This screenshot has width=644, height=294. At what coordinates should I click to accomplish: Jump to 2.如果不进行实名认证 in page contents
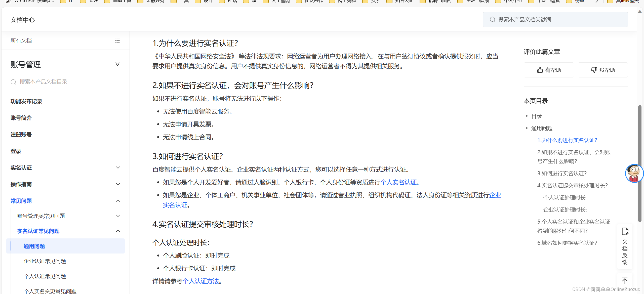click(574, 157)
